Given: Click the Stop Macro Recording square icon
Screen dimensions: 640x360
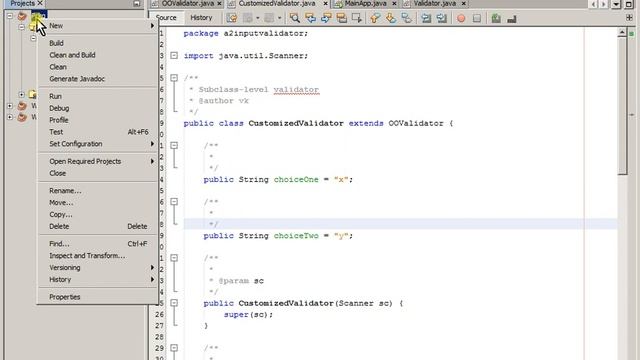Looking at the screenshot, I should (477, 18).
